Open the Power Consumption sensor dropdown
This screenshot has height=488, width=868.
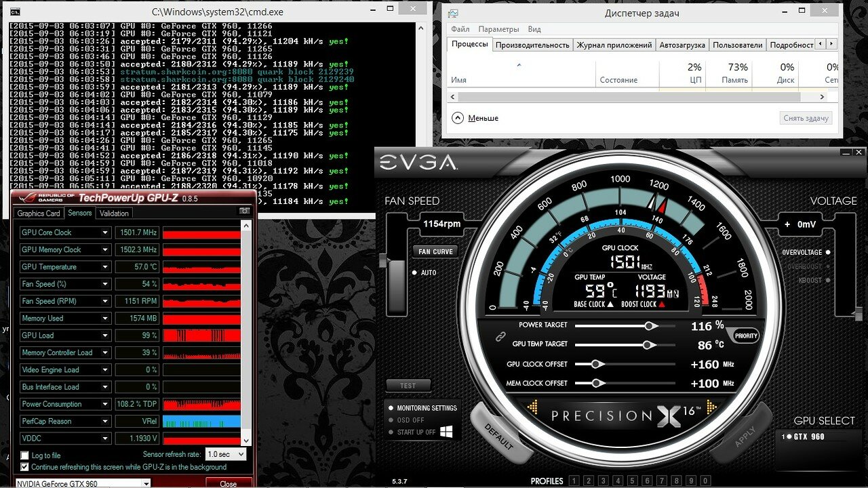point(105,404)
